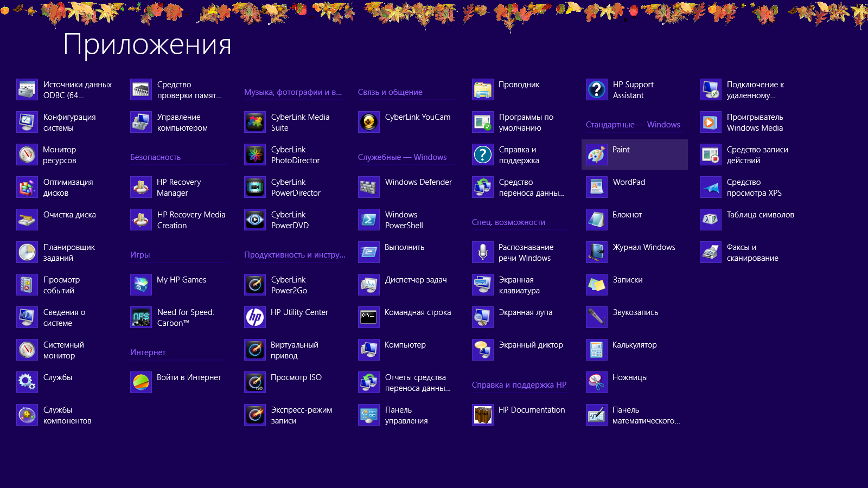Open the Paint app icon

(597, 155)
